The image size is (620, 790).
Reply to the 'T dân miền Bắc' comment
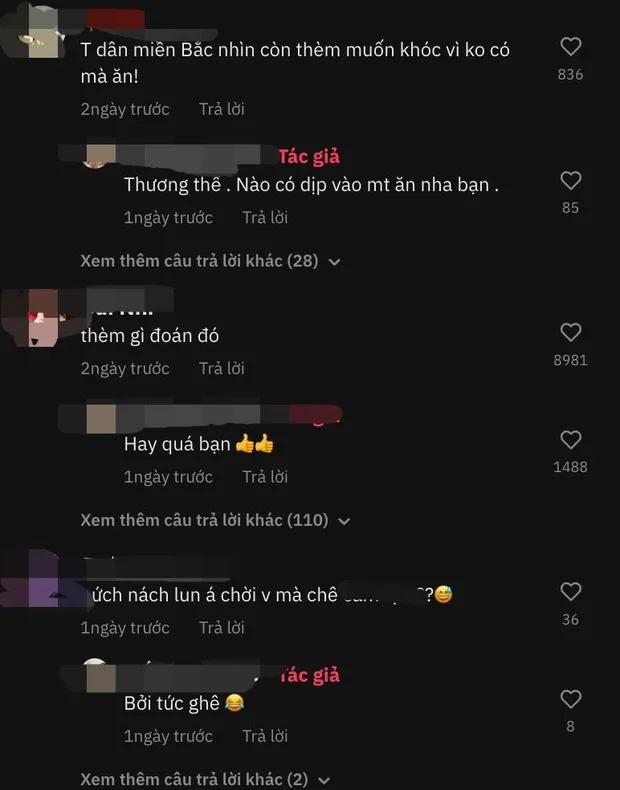(x=222, y=109)
